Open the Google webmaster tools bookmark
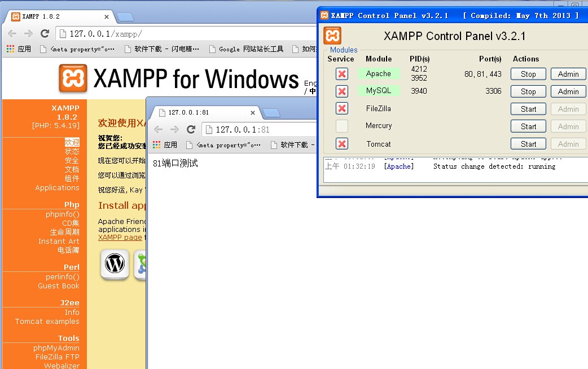Image resolution: width=588 pixels, height=369 pixels. click(x=246, y=49)
